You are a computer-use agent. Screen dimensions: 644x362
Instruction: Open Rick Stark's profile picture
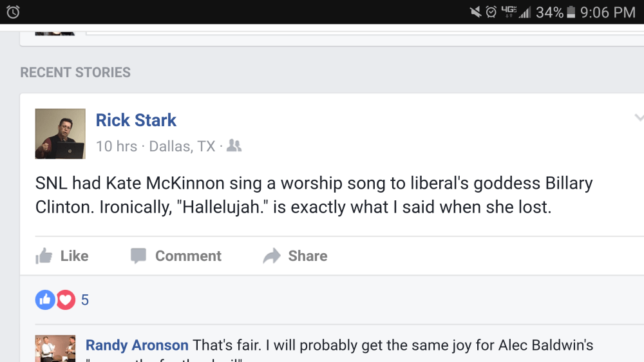point(60,133)
